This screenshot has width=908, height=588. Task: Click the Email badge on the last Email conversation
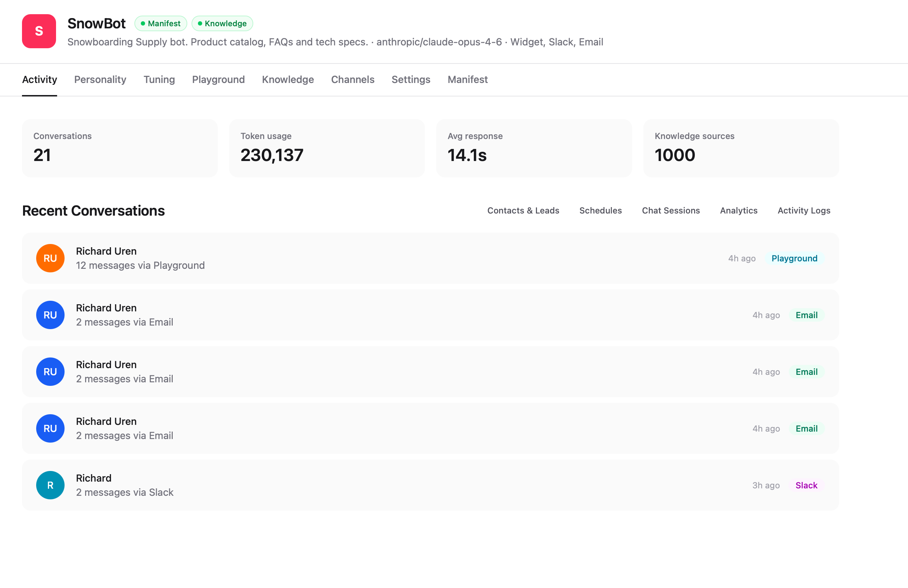point(806,428)
